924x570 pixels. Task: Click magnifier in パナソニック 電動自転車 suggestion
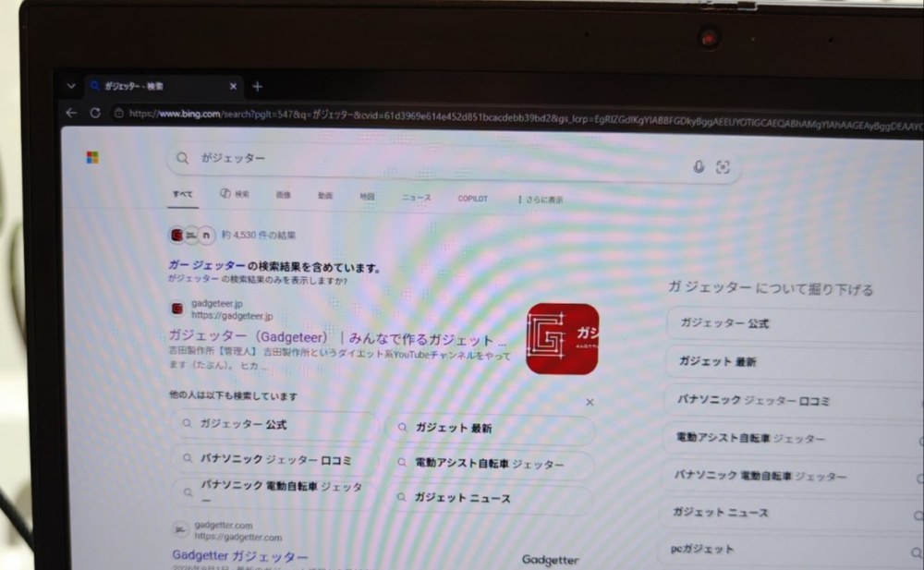(188, 492)
